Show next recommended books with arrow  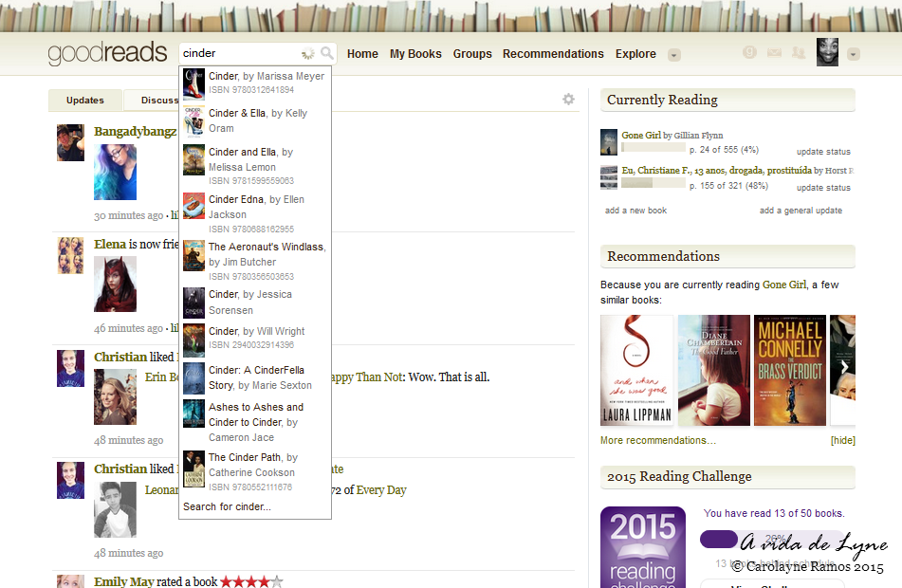(844, 366)
